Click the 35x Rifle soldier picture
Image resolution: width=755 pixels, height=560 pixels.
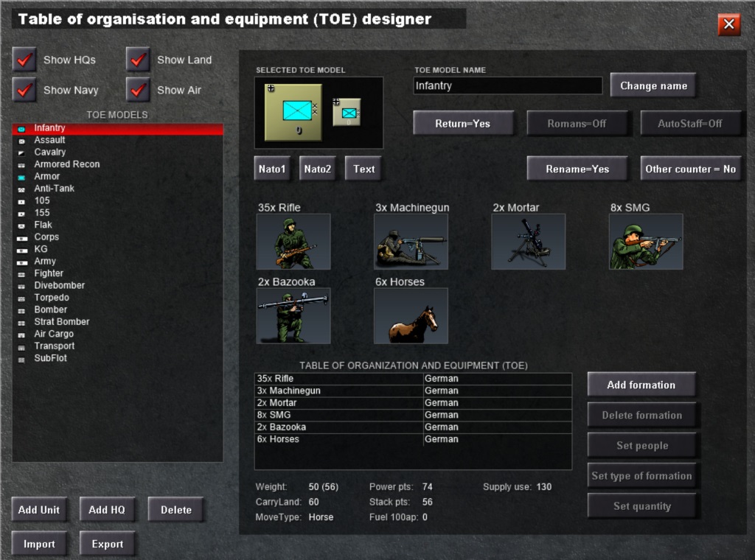tap(293, 242)
